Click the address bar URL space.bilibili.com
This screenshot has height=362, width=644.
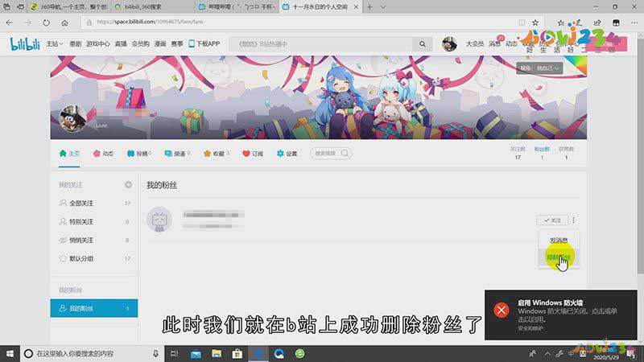point(151,22)
